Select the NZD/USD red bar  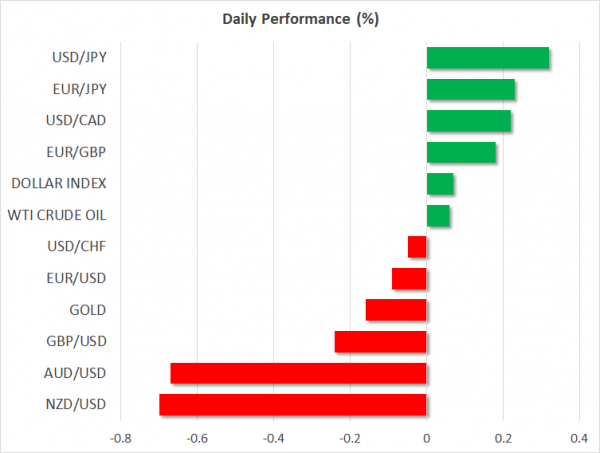coord(293,405)
